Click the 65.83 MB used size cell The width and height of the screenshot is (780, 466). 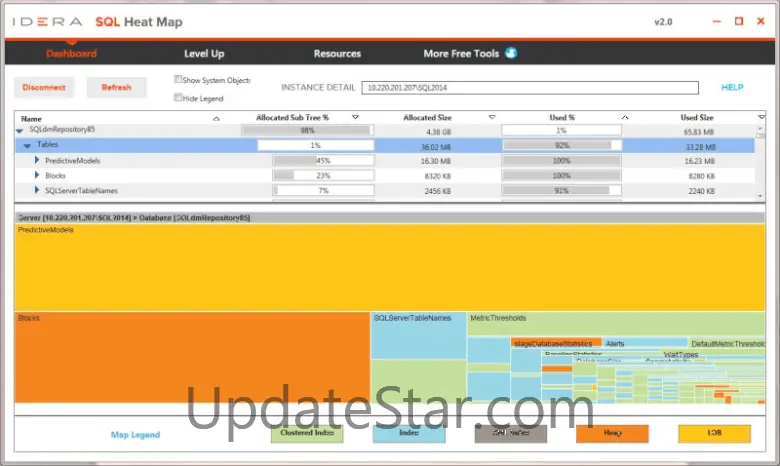(x=699, y=132)
